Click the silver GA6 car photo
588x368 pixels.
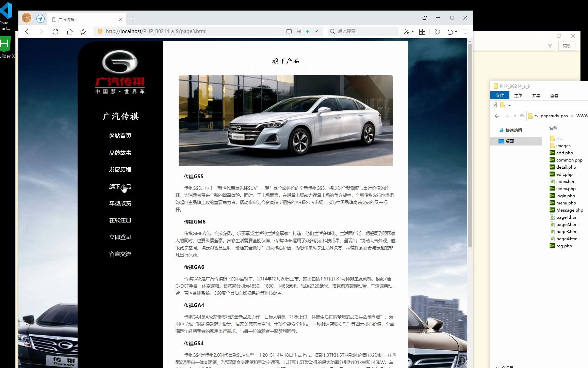286,121
